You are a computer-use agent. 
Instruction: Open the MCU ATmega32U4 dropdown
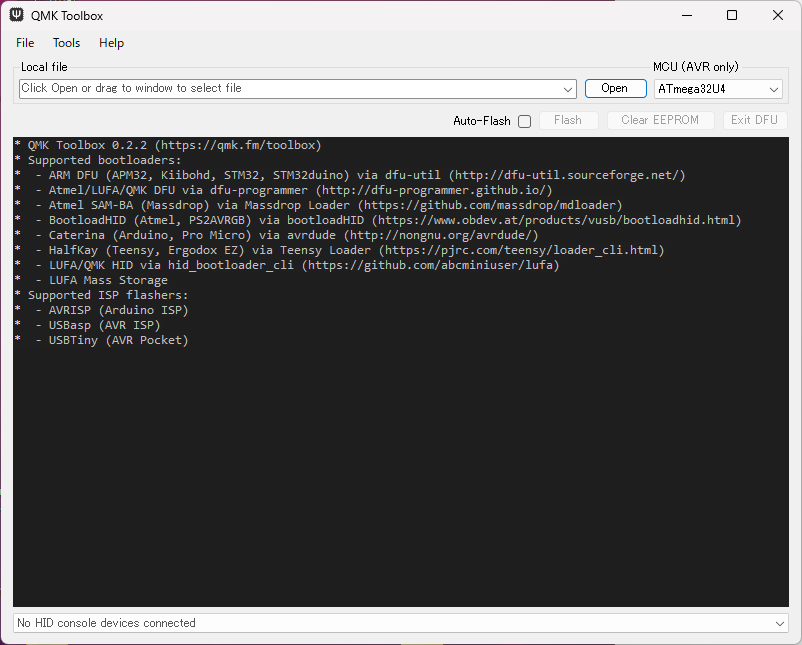click(x=718, y=89)
